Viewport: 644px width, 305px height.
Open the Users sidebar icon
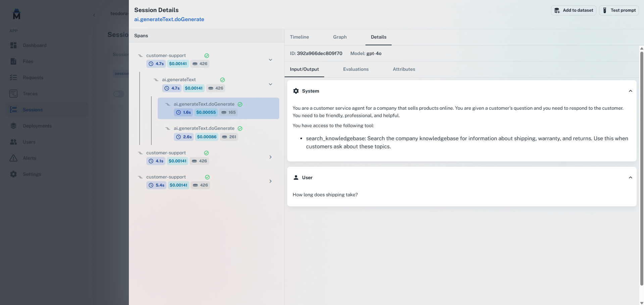(x=13, y=142)
